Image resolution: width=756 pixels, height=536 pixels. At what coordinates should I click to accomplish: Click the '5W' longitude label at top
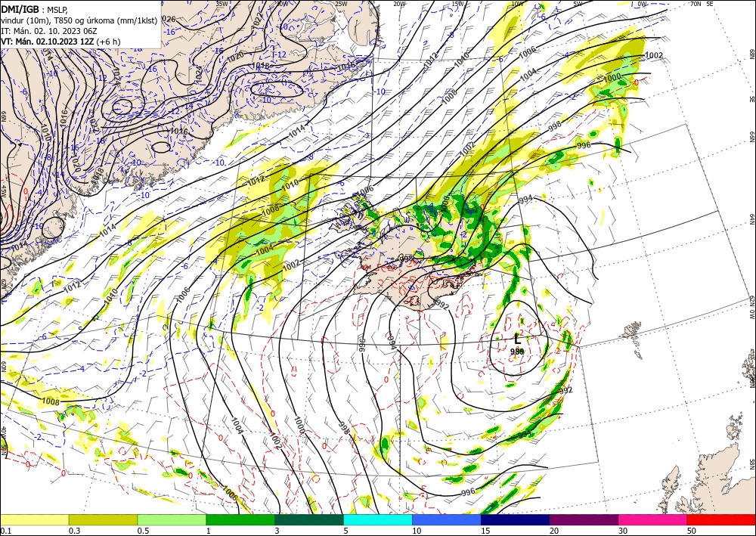click(x=578, y=4)
